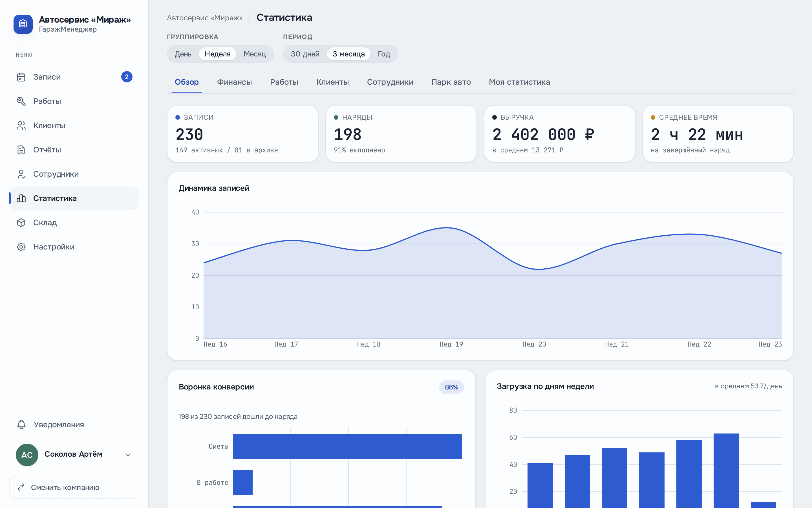Image resolution: width=812 pixels, height=508 pixels.
Task: Click the swap arrows icon in Сменить компанию
Action: pos(21,487)
